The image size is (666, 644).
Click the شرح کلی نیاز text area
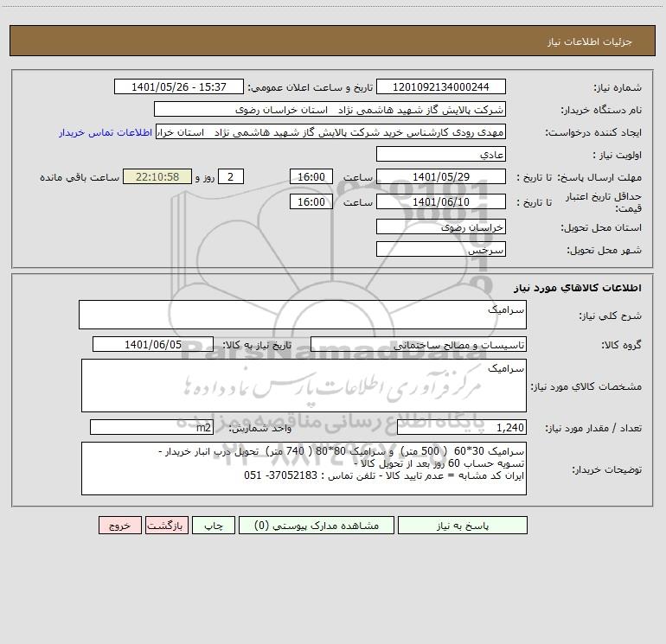[x=303, y=315]
